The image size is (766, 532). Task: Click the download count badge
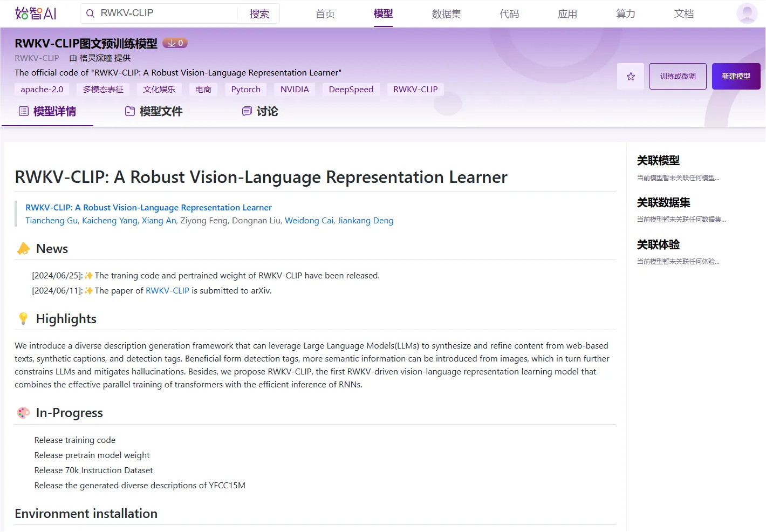(175, 43)
